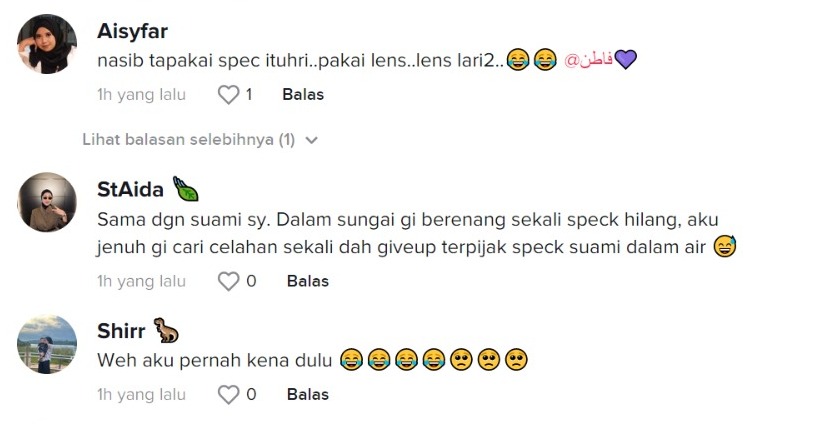The image size is (820, 424).
Task: Open StAida's profile picture
Action: pyautogui.click(x=47, y=203)
